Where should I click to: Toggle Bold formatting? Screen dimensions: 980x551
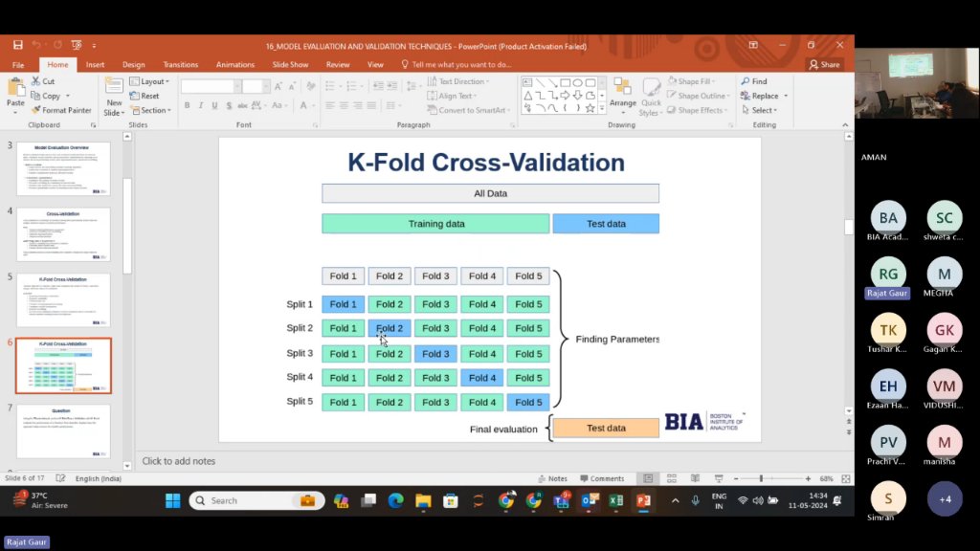pyautogui.click(x=187, y=105)
